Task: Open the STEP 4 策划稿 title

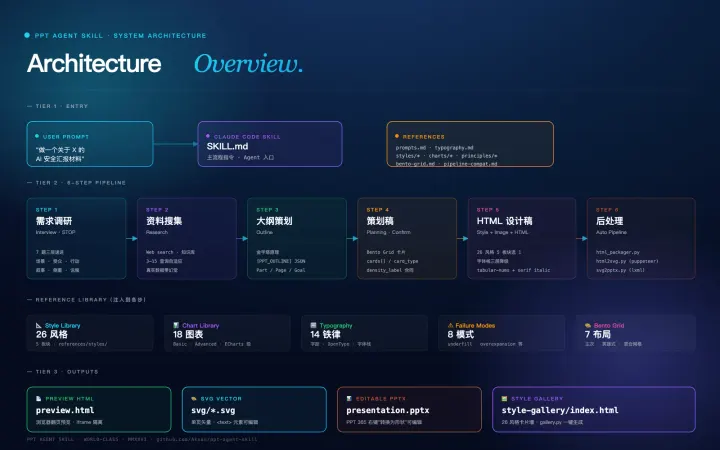Action: click(x=380, y=221)
